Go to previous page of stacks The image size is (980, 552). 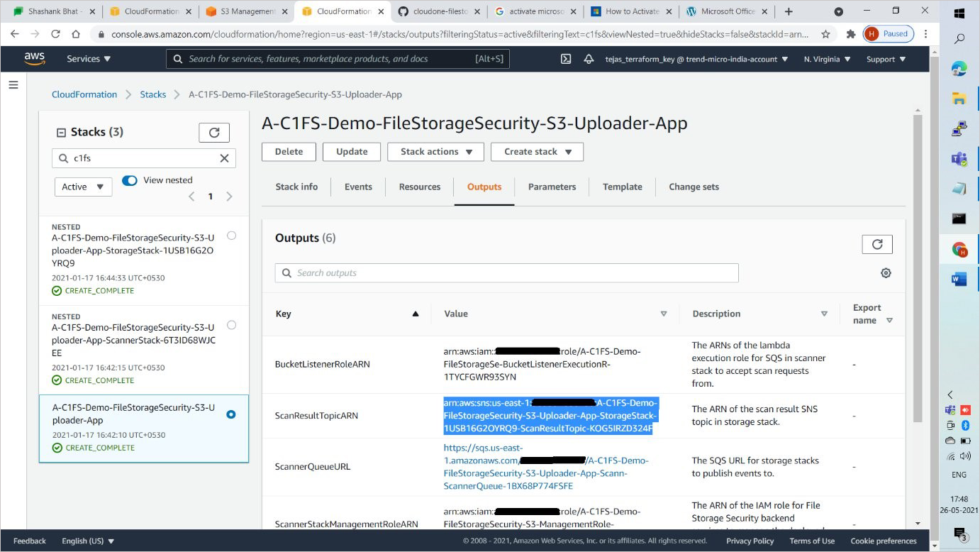pyautogui.click(x=191, y=197)
